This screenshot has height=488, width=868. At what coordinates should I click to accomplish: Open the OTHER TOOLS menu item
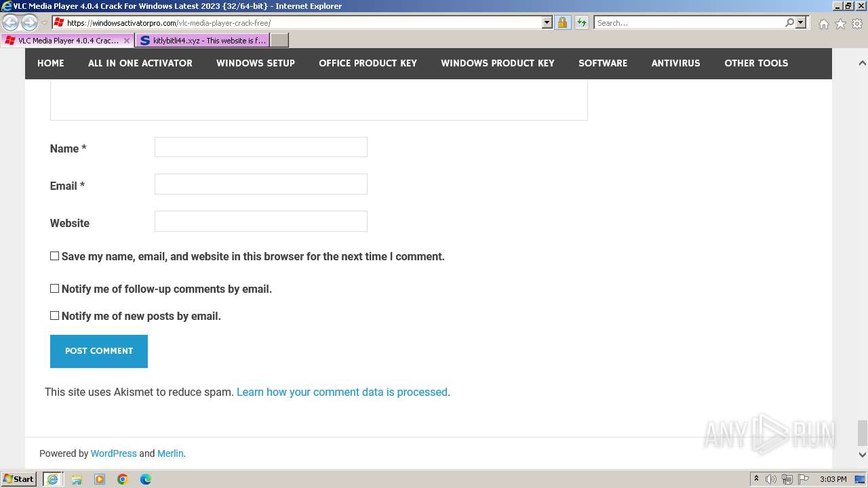coord(756,63)
